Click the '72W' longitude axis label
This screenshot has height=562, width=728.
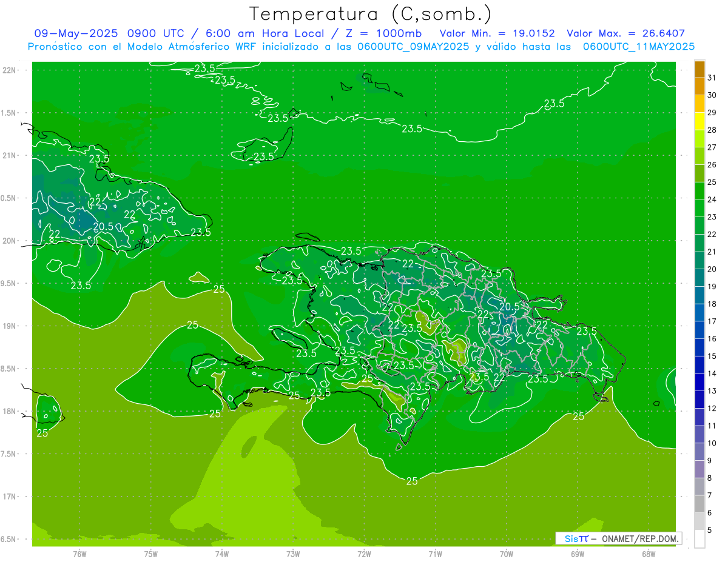click(x=364, y=554)
